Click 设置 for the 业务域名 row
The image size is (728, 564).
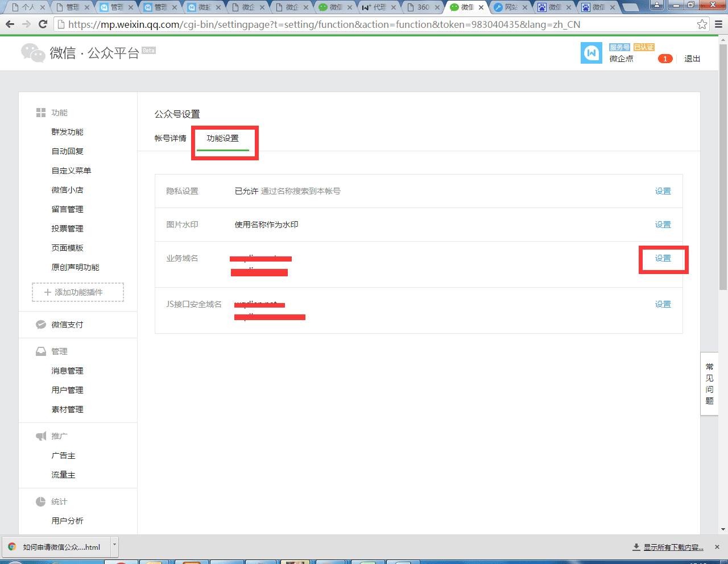(663, 258)
